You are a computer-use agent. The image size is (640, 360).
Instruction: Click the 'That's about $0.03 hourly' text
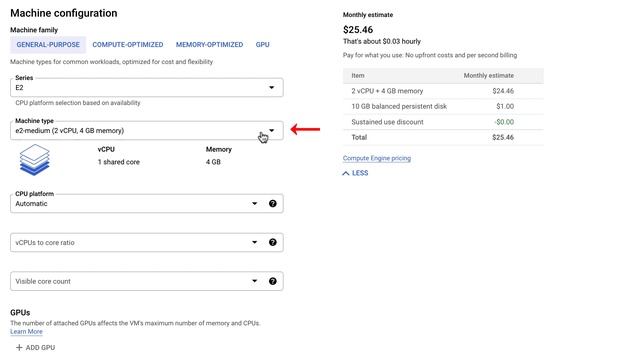tap(382, 41)
